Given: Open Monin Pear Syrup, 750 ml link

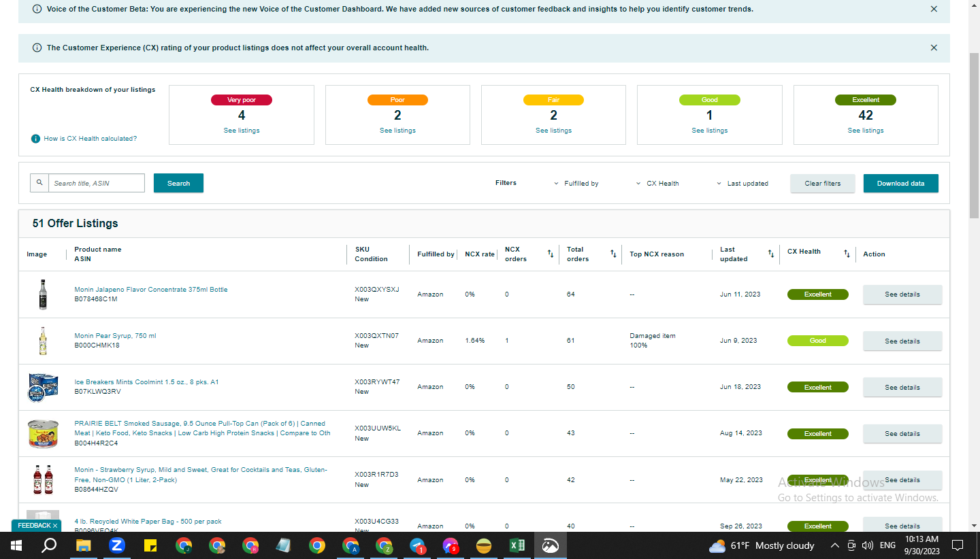Looking at the screenshot, I should (x=115, y=336).
